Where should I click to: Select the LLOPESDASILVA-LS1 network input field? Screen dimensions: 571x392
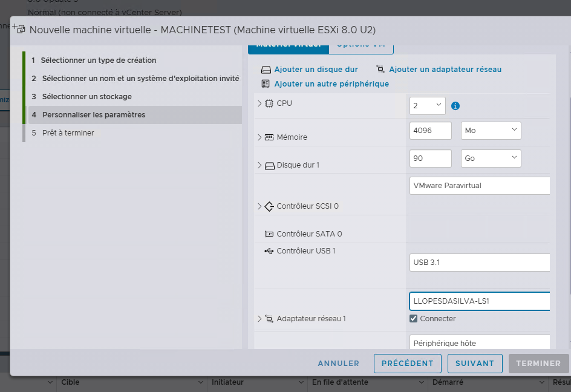point(478,301)
